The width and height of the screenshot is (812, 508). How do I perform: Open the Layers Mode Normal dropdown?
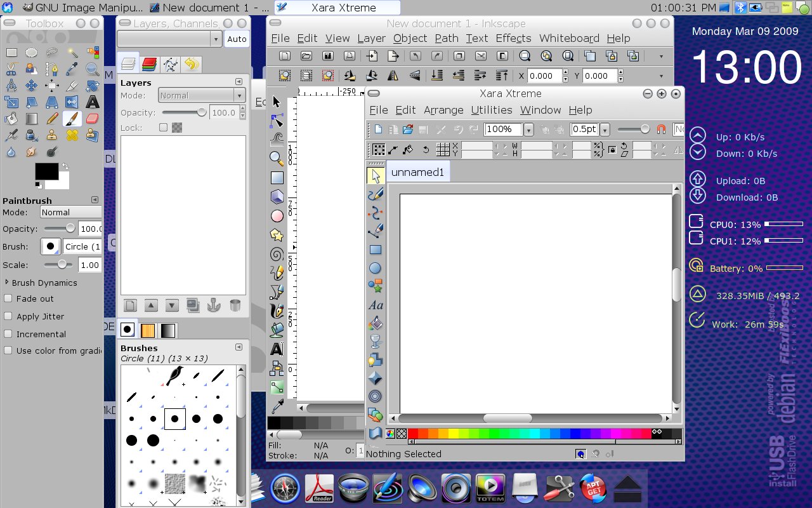tap(202, 95)
